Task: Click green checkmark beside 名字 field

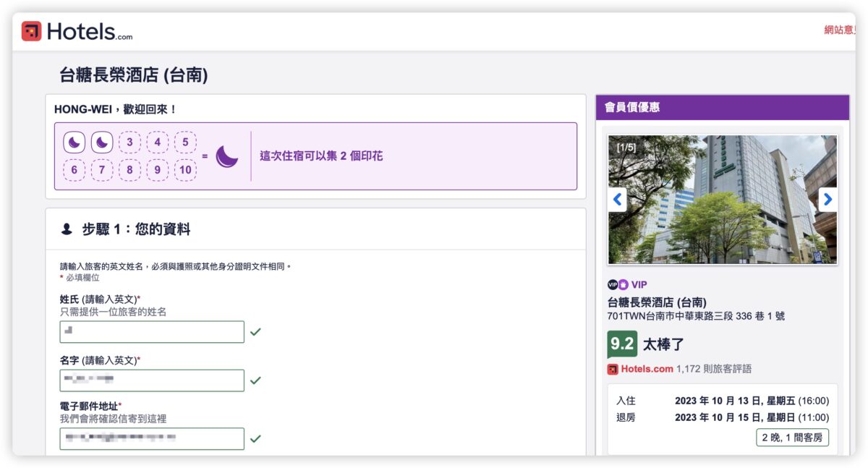Action: [x=255, y=380]
